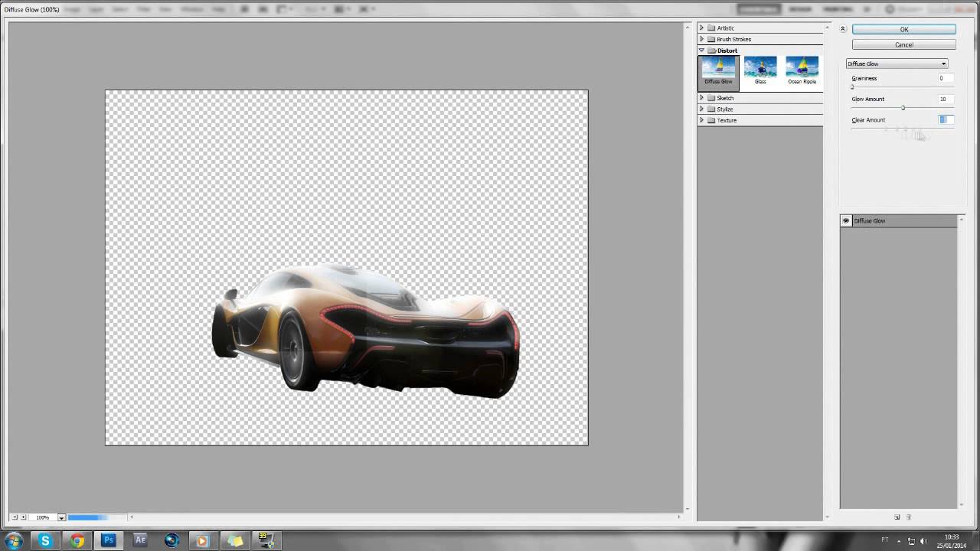Click the filter list scrollbar up arrow

click(827, 27)
